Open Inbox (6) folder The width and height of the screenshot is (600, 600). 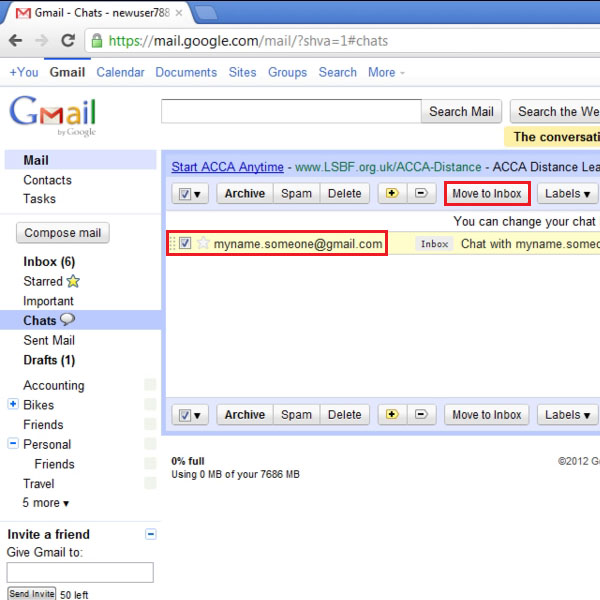(x=49, y=262)
